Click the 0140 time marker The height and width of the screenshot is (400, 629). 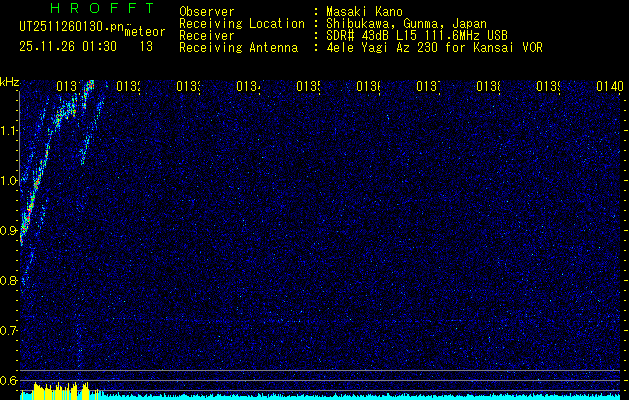coord(609,87)
